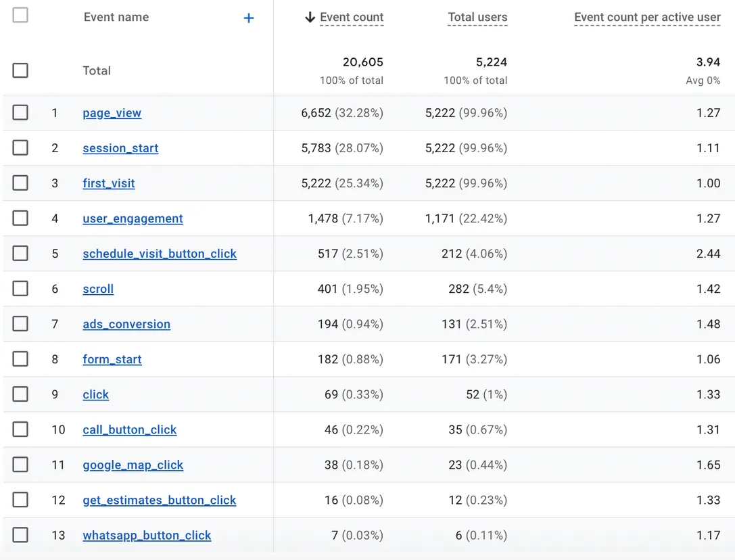This screenshot has width=735, height=560.
Task: Click the 517 (2.51%) event count cell
Action: [351, 254]
